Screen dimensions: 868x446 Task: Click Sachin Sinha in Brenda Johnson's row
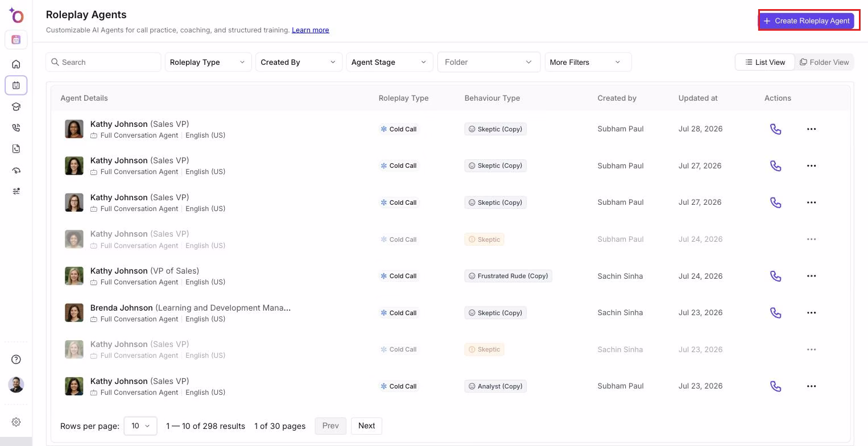(x=620, y=313)
